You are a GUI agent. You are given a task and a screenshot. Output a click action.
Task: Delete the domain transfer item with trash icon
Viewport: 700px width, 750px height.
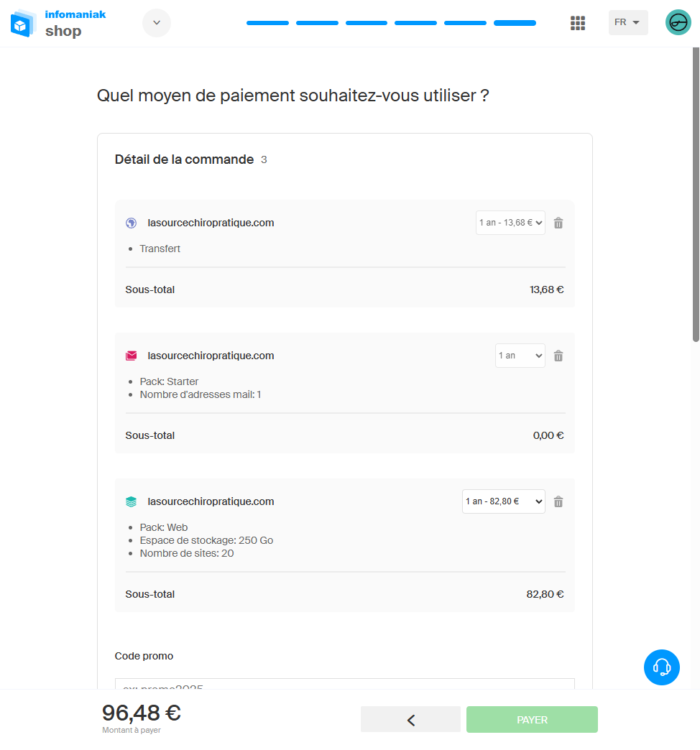pyautogui.click(x=558, y=223)
